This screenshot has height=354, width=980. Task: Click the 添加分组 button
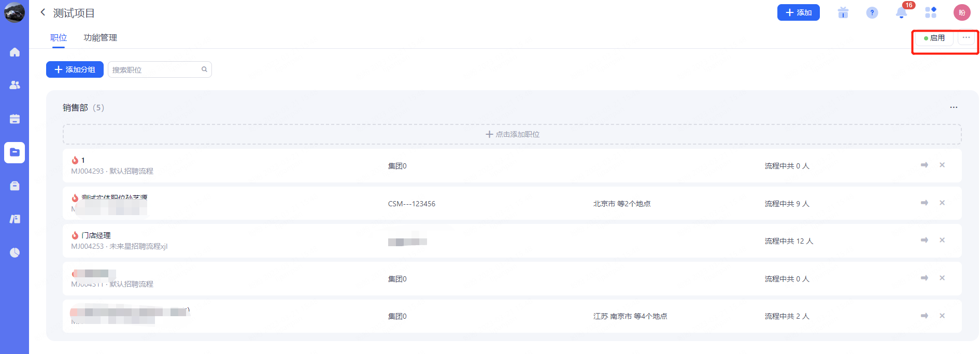coord(75,69)
